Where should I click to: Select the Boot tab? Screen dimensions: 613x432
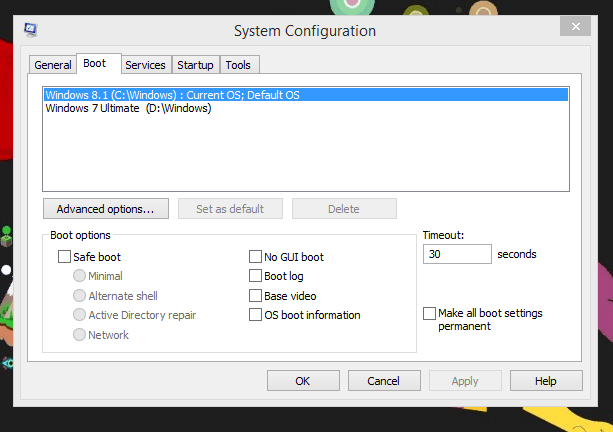coord(95,64)
